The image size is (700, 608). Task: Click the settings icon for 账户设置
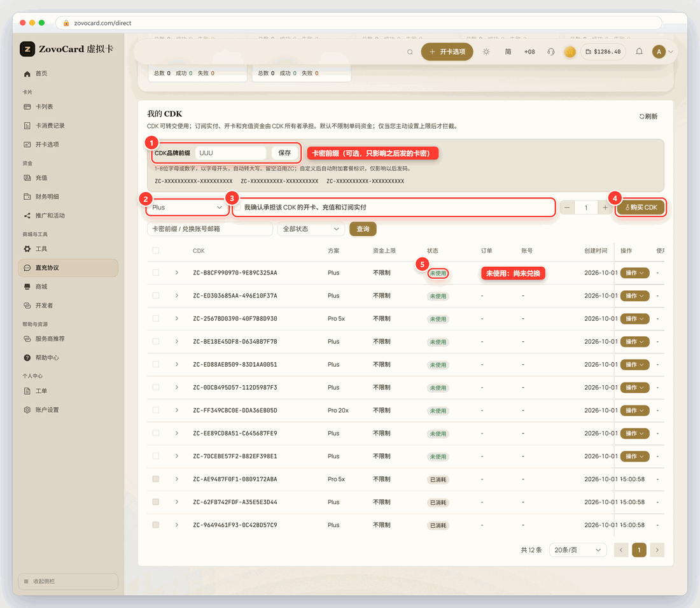click(x=27, y=409)
